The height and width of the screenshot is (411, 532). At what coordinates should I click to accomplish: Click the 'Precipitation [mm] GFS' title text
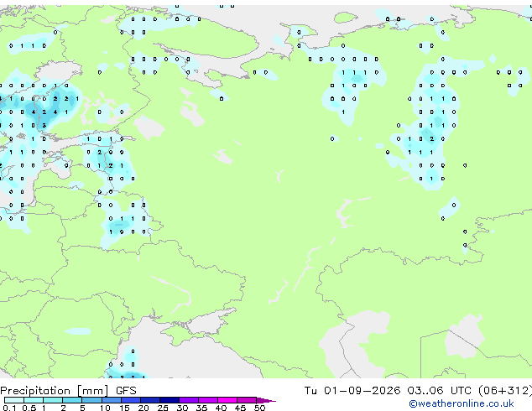[68, 391]
